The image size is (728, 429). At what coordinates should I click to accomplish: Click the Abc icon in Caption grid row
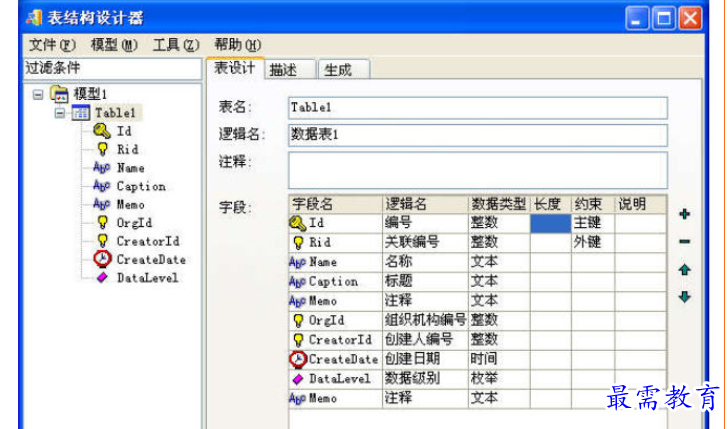tap(297, 282)
